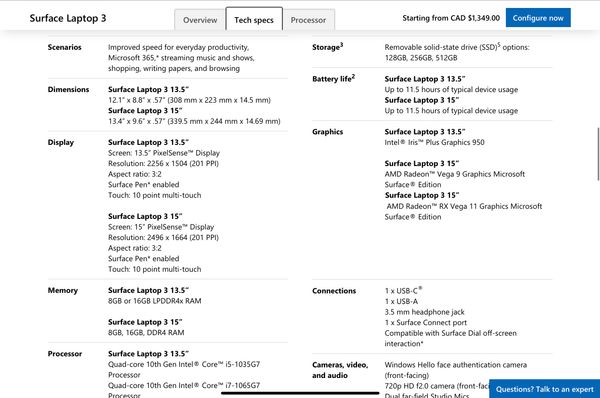Click the Dimensions row label

[68, 89]
